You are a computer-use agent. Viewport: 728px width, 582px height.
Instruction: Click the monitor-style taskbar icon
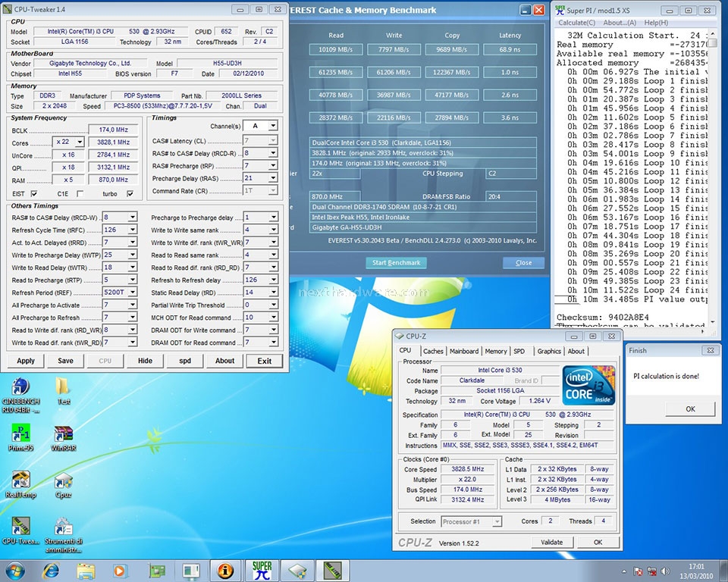pos(191,571)
